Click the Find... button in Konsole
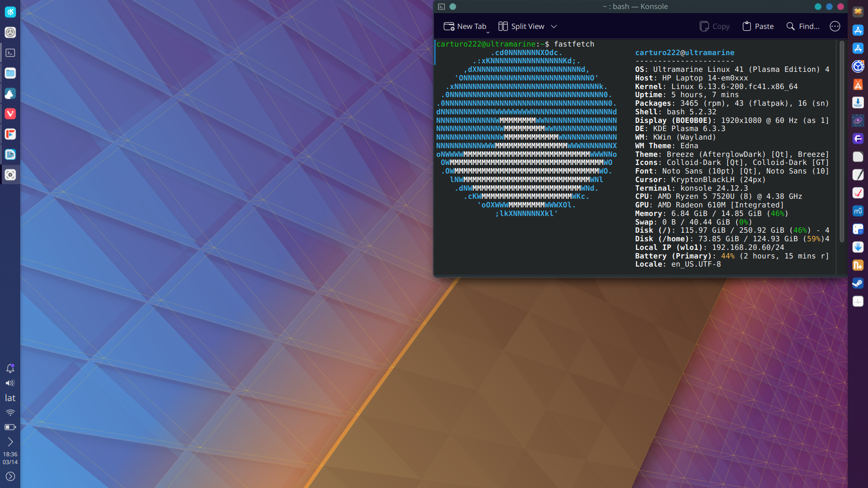 tap(803, 27)
